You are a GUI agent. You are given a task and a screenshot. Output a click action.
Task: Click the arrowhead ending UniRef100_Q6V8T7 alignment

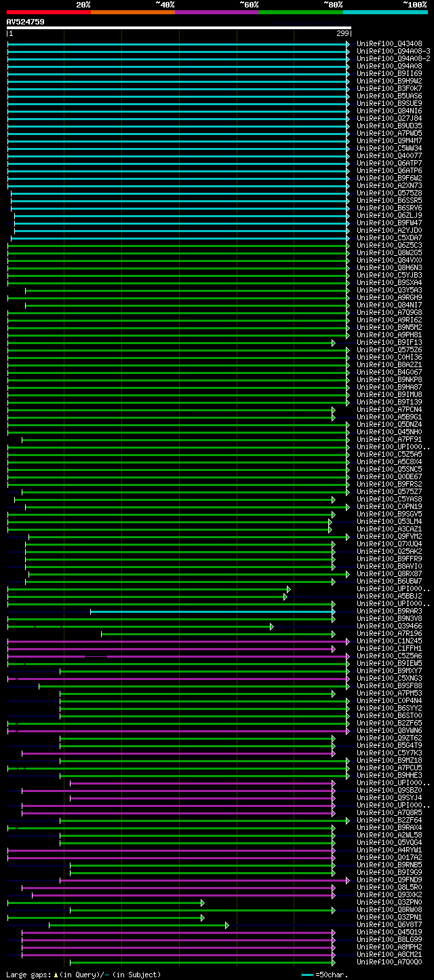[226, 924]
